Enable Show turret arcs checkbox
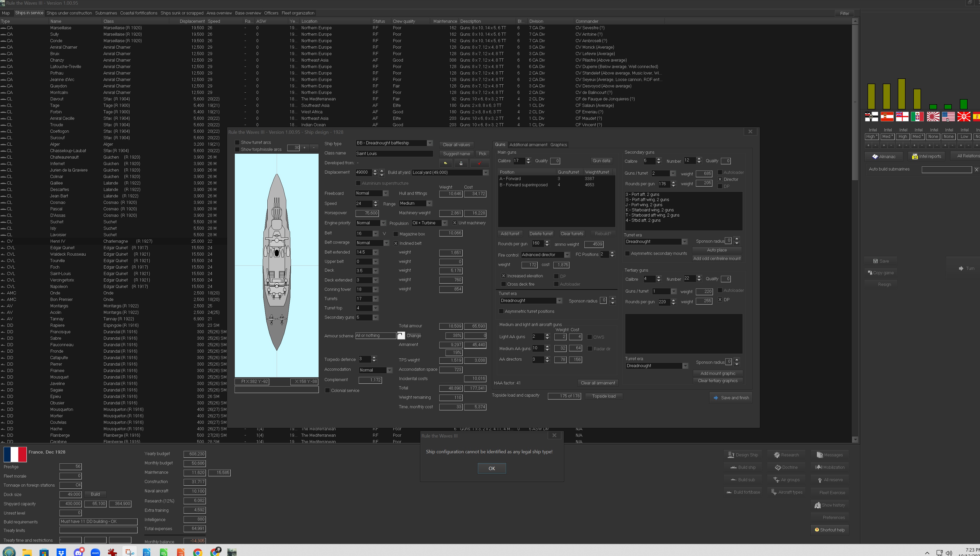This screenshot has height=556, width=980. pos(237,143)
